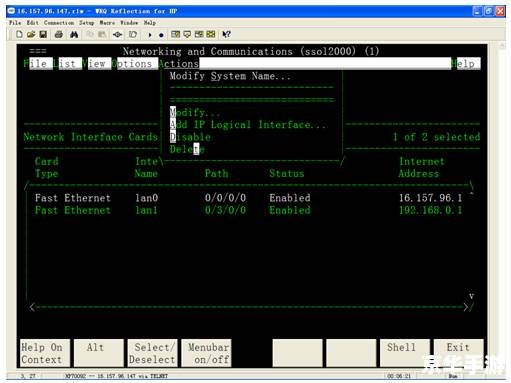Click the 1 of 2 selected text
511x383 pixels.
coord(436,137)
